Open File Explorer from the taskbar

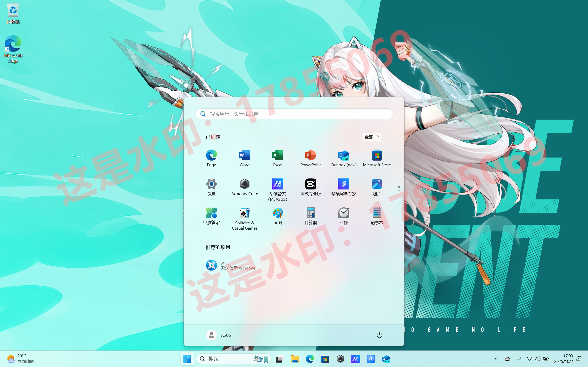[295, 359]
